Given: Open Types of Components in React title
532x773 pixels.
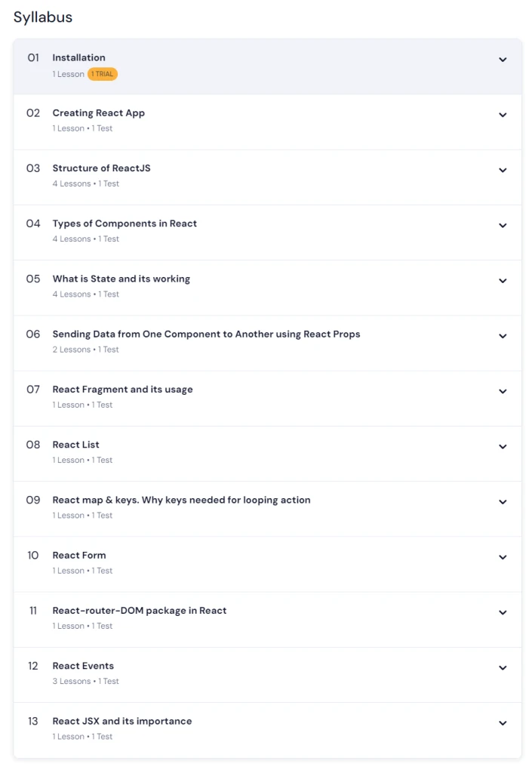Looking at the screenshot, I should [x=125, y=223].
